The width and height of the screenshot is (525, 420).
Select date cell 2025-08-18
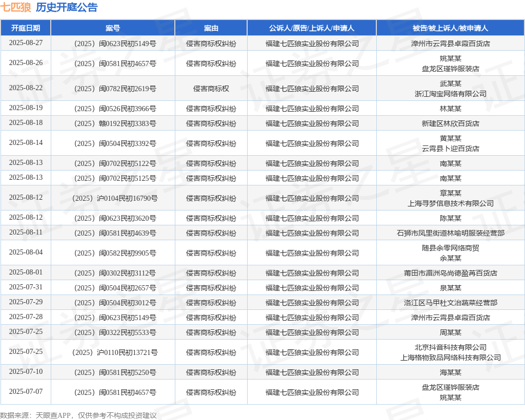tap(26, 123)
